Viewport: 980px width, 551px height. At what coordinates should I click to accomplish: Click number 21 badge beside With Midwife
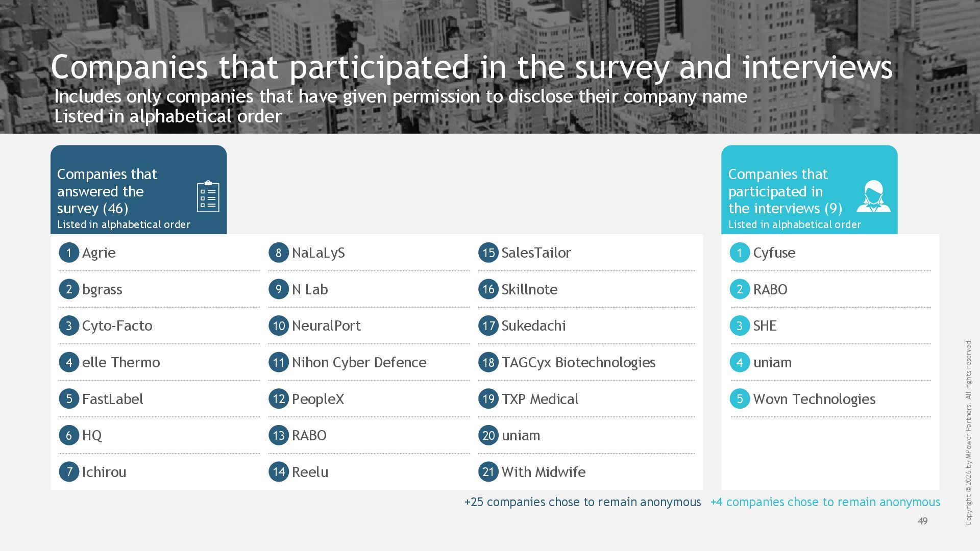click(488, 472)
